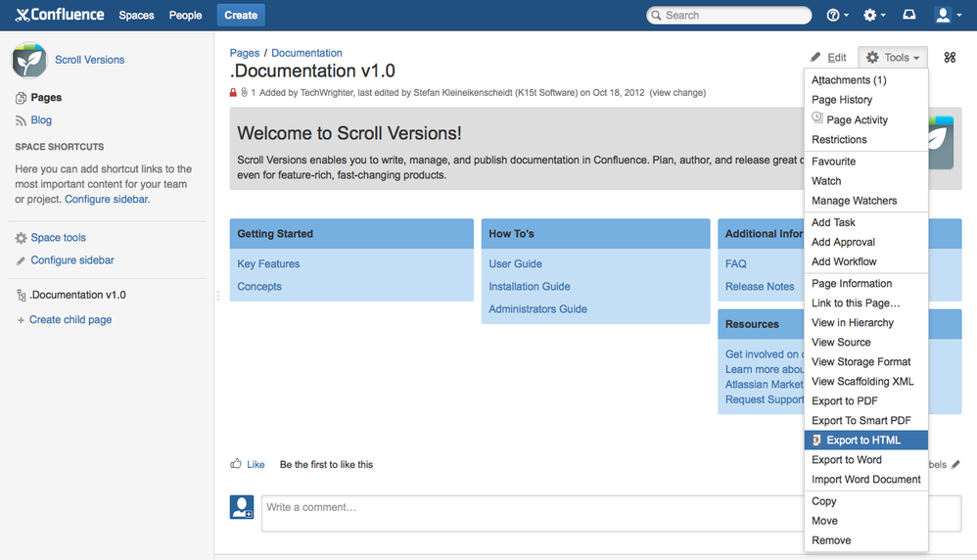Open Page Information from menu
The width and height of the screenshot is (977, 560).
(x=866, y=283)
